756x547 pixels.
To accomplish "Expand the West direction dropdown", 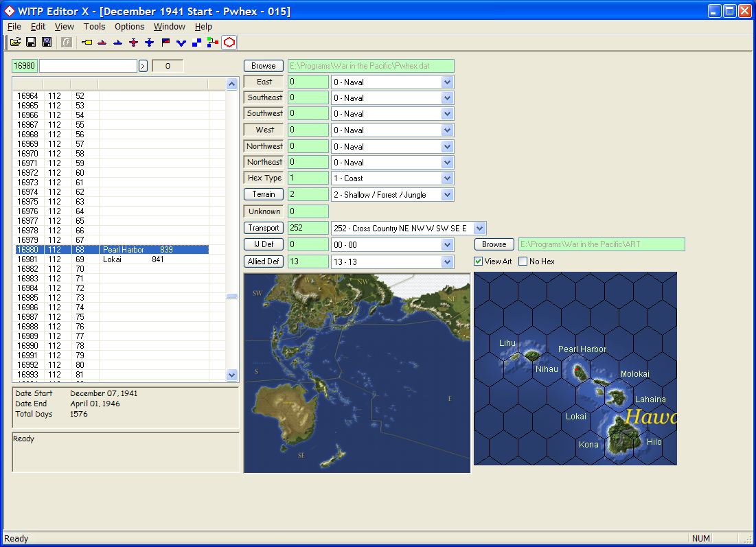I will click(447, 130).
